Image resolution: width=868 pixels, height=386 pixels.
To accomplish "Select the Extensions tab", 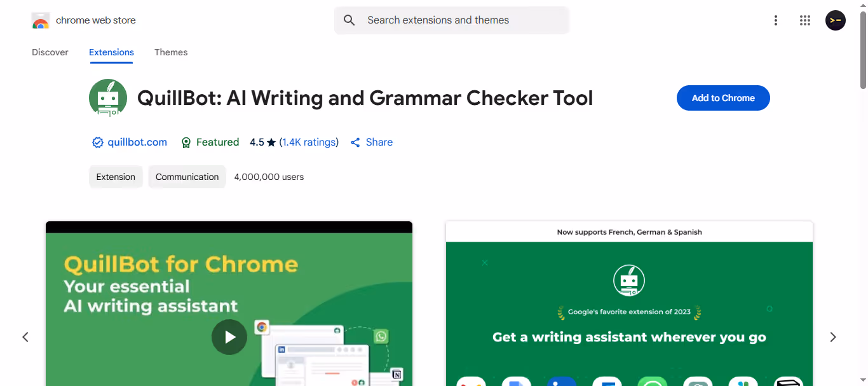I will [x=111, y=52].
